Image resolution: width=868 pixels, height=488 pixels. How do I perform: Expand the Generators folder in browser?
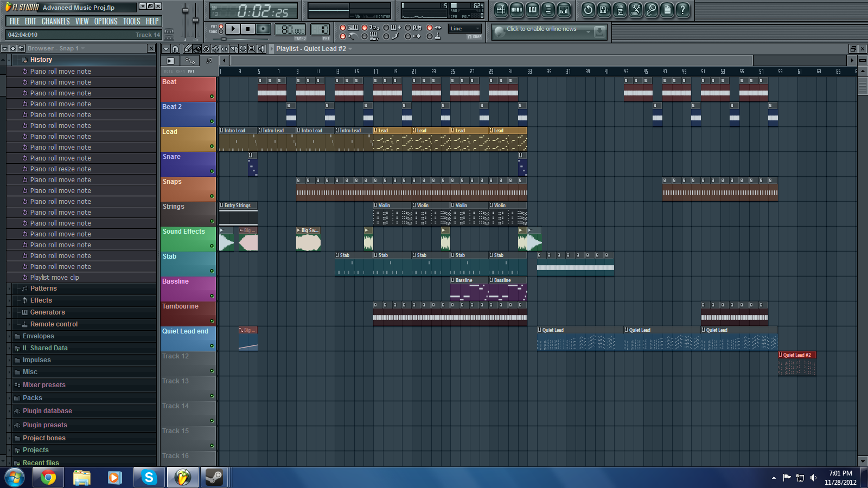pos(47,312)
